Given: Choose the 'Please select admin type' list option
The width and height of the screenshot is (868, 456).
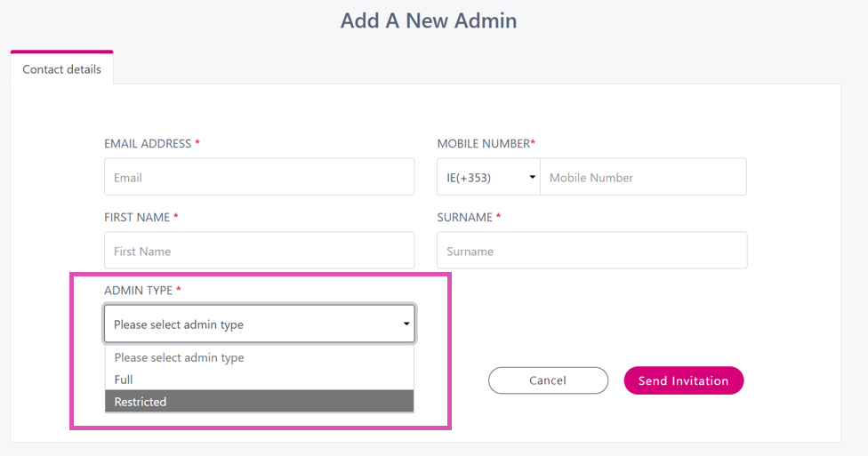Looking at the screenshot, I should tap(179, 357).
